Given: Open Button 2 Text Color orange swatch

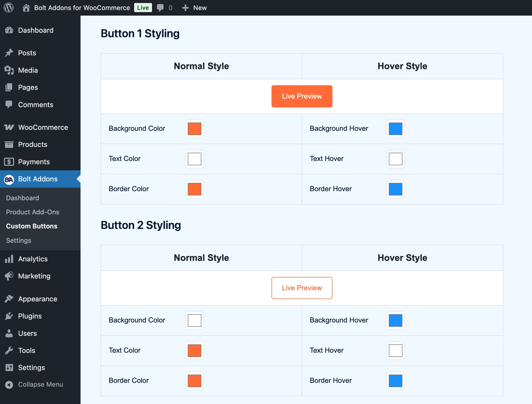Looking at the screenshot, I should [x=195, y=351].
